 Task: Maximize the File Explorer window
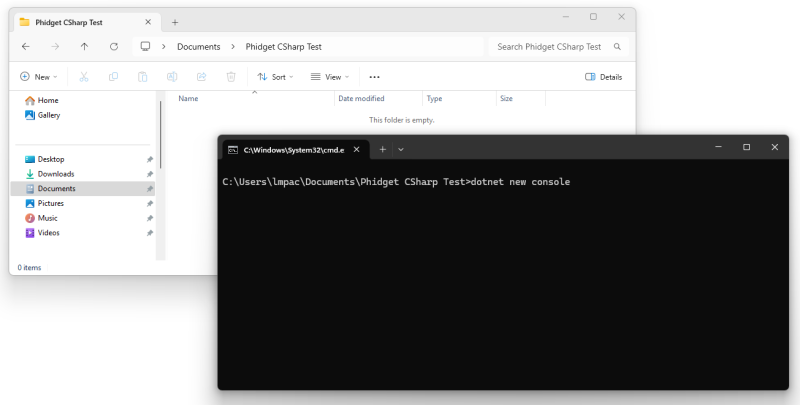click(593, 17)
